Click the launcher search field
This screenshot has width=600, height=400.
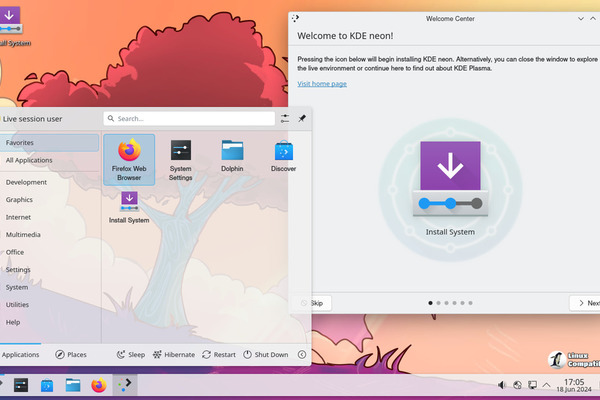click(x=190, y=118)
